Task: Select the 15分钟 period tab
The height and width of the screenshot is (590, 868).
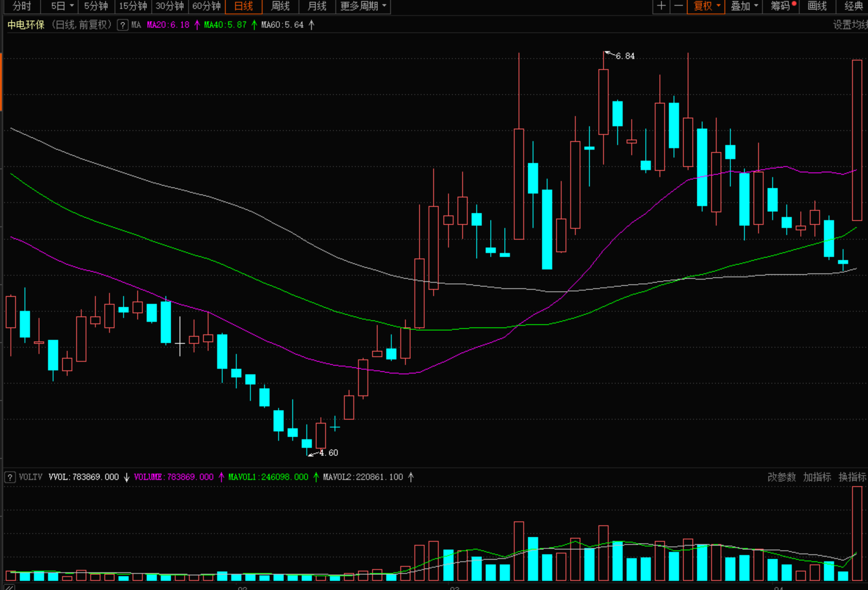Action: click(133, 6)
